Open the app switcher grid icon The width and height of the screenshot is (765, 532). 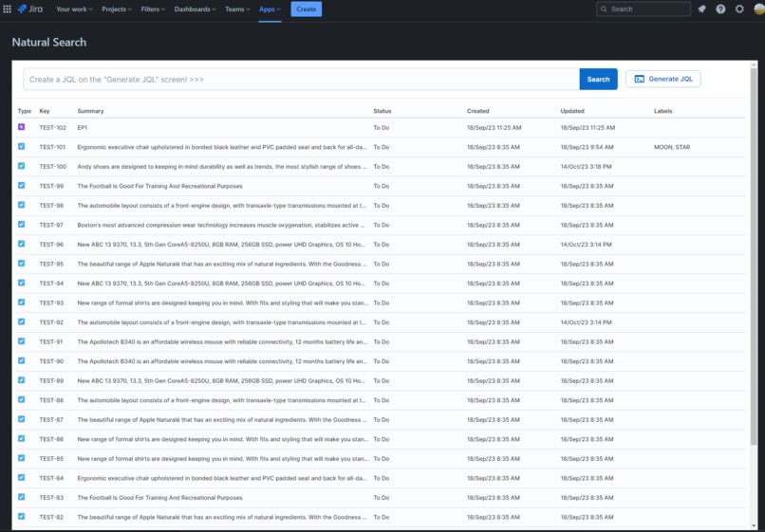7,9
